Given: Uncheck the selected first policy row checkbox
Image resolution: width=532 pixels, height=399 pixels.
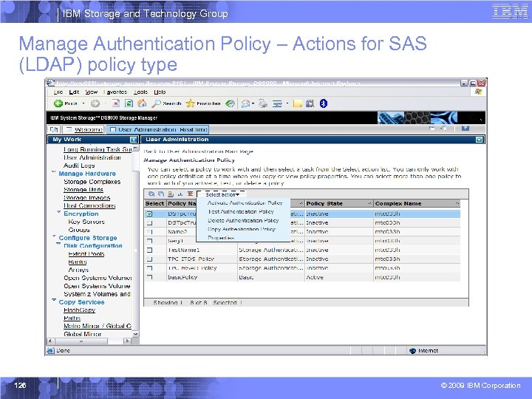Looking at the screenshot, I should [149, 214].
